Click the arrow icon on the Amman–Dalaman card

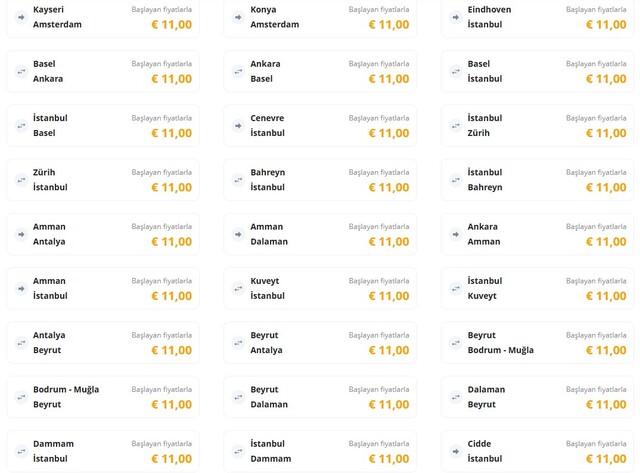(238, 235)
